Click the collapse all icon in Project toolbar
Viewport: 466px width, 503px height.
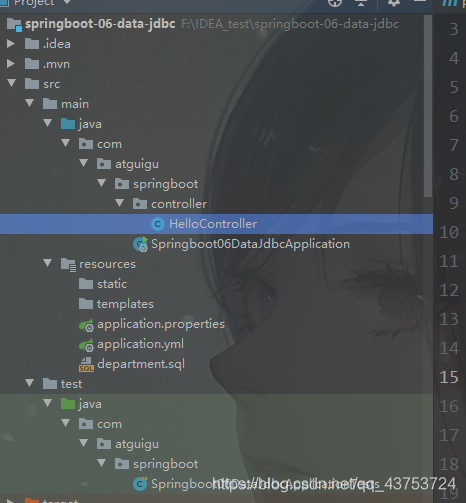click(361, 3)
